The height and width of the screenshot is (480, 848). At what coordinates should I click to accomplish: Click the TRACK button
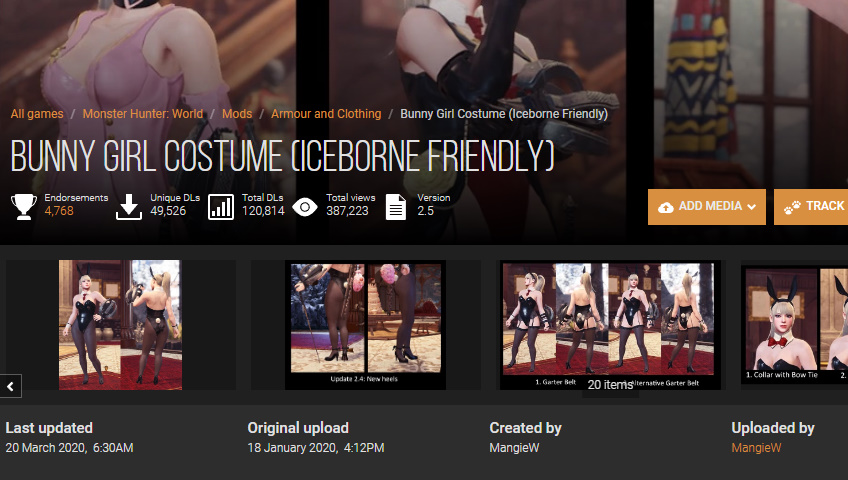tap(811, 206)
